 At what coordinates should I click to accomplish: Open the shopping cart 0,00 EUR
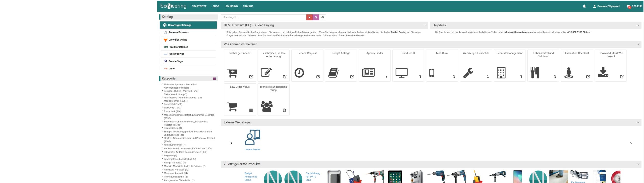click(634, 6)
